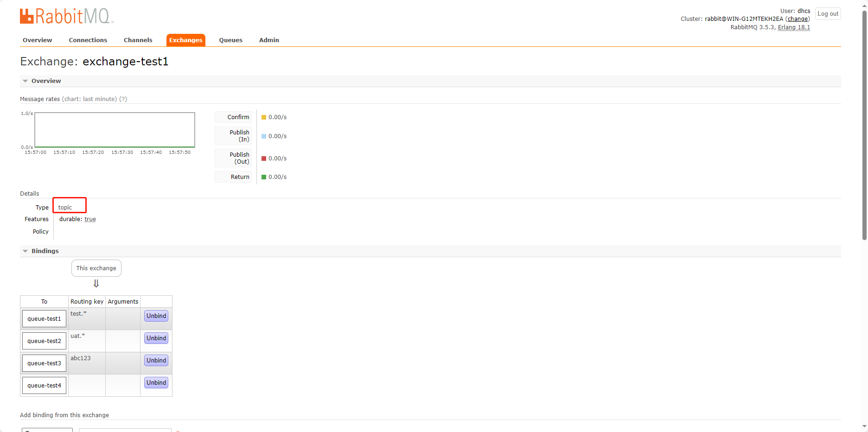Click the green Return rate swatch
Viewport: 868px width, 432px height.
[x=264, y=177]
